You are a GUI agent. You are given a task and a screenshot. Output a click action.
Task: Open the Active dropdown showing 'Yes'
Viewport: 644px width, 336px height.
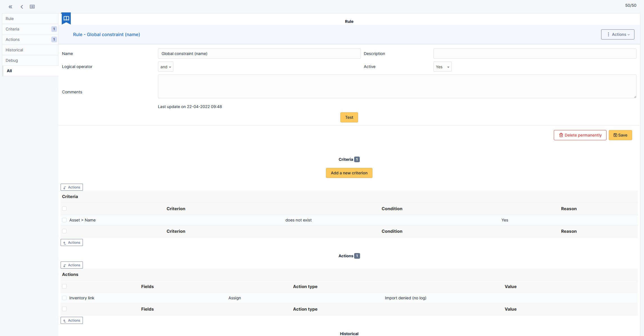(442, 67)
